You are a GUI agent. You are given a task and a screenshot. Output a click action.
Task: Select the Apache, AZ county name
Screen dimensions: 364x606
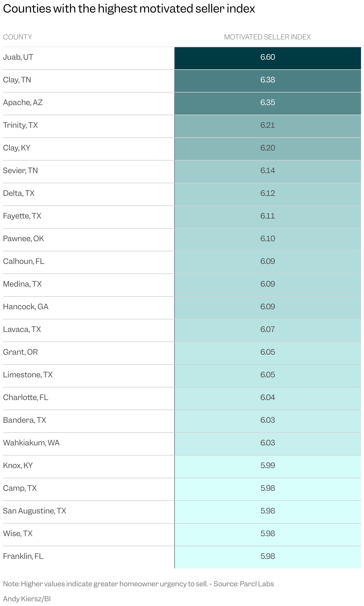coord(23,102)
